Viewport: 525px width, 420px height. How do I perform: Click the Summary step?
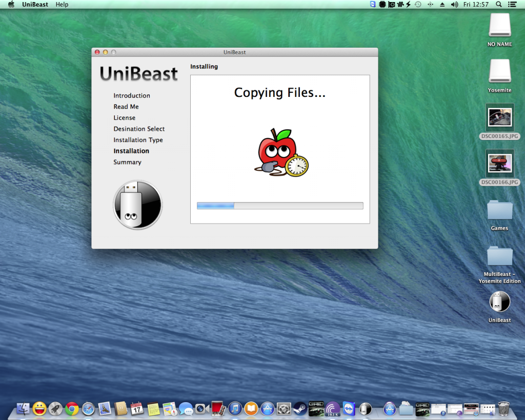coord(127,162)
